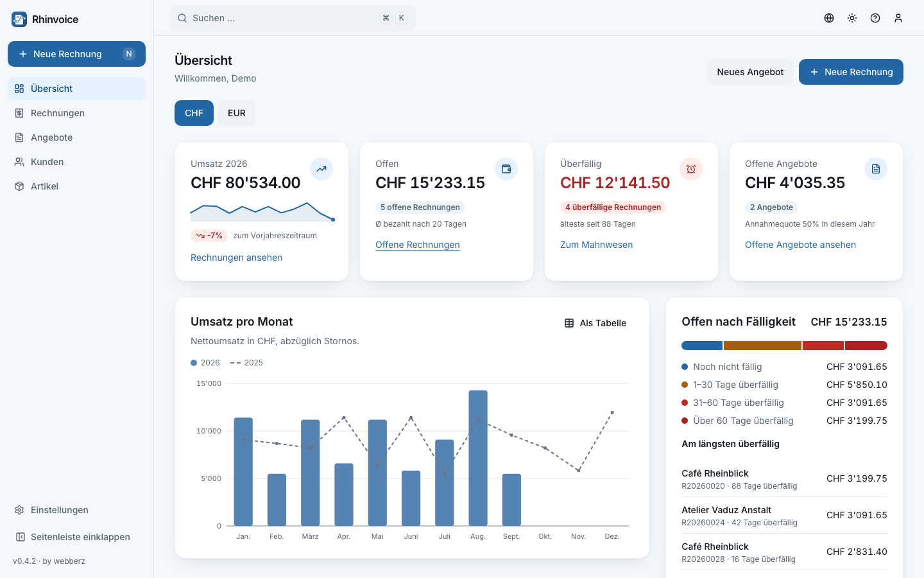
Task: Go to Rechnungen in the sidebar
Action: (76, 113)
